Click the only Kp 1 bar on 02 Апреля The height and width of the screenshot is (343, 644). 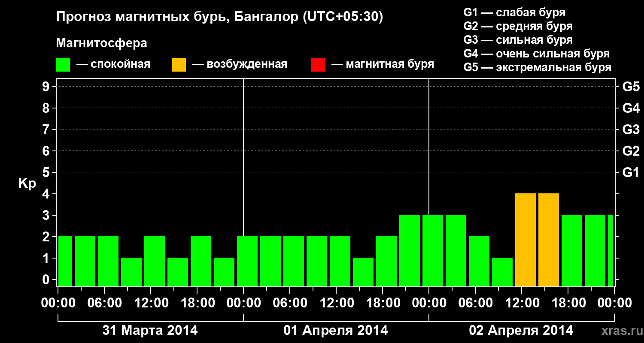tap(502, 272)
